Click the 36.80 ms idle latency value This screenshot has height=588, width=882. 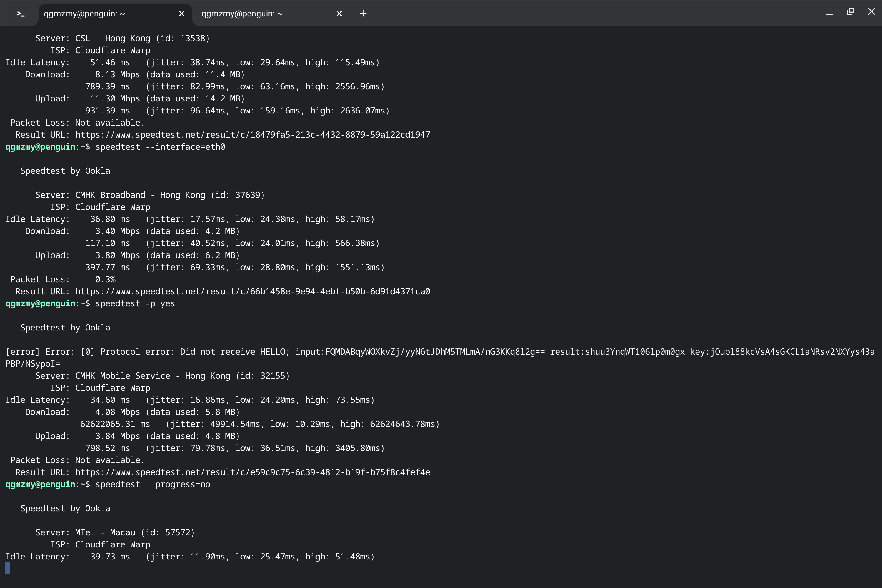coord(110,219)
